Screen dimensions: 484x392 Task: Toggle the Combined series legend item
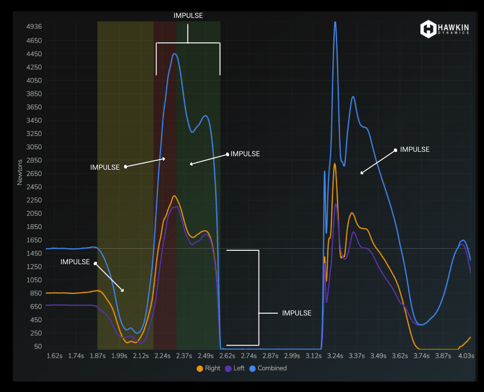tap(268, 368)
